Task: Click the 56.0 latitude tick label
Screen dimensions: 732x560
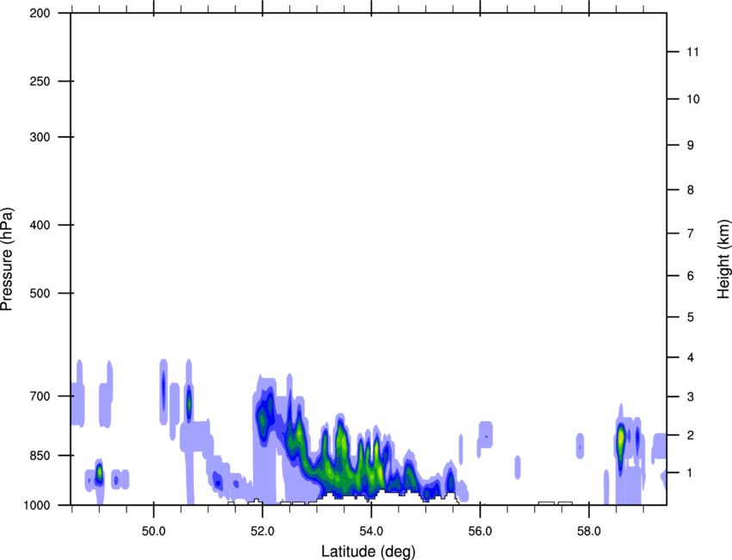Action: [480, 532]
